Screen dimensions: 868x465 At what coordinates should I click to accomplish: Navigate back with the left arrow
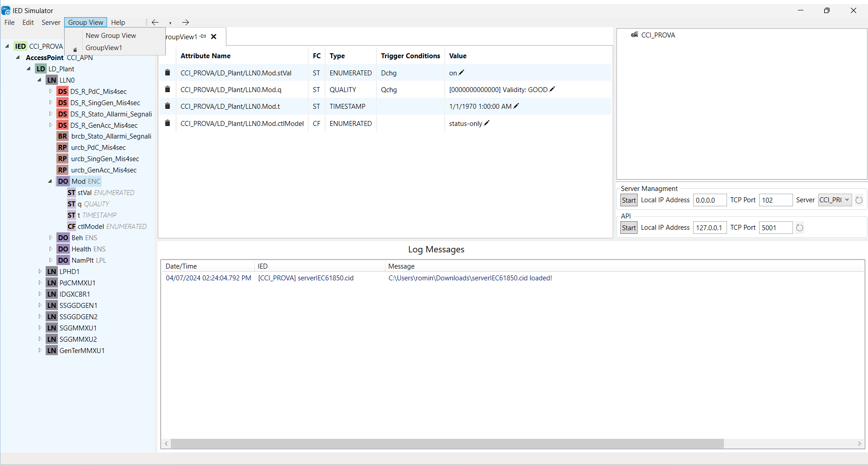click(155, 22)
